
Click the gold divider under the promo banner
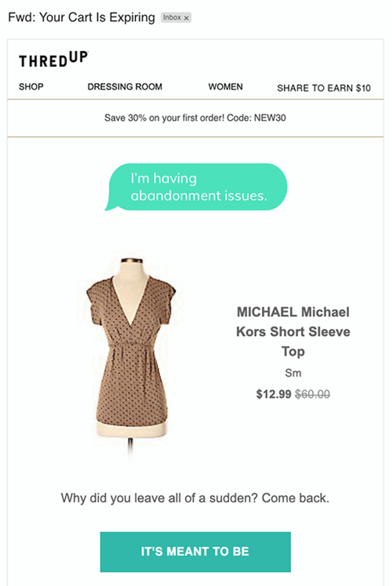point(196,137)
